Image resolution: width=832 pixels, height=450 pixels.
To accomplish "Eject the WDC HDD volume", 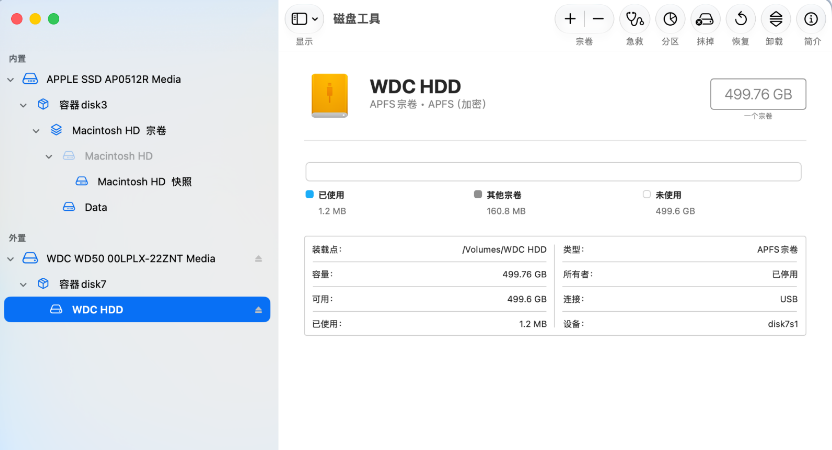I will point(258,309).
